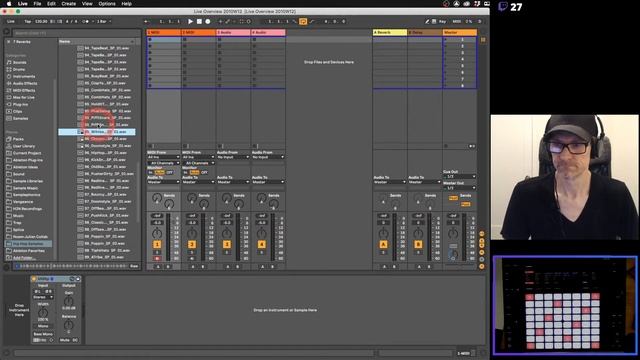This screenshot has width=640, height=360.
Task: Click first clip slot of track 1
Action: (x=164, y=39)
